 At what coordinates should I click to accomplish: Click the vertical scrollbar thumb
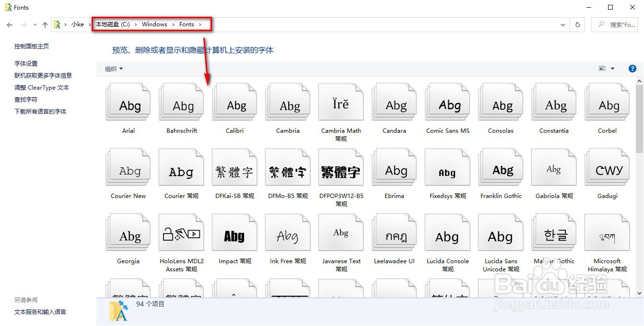pos(640,119)
